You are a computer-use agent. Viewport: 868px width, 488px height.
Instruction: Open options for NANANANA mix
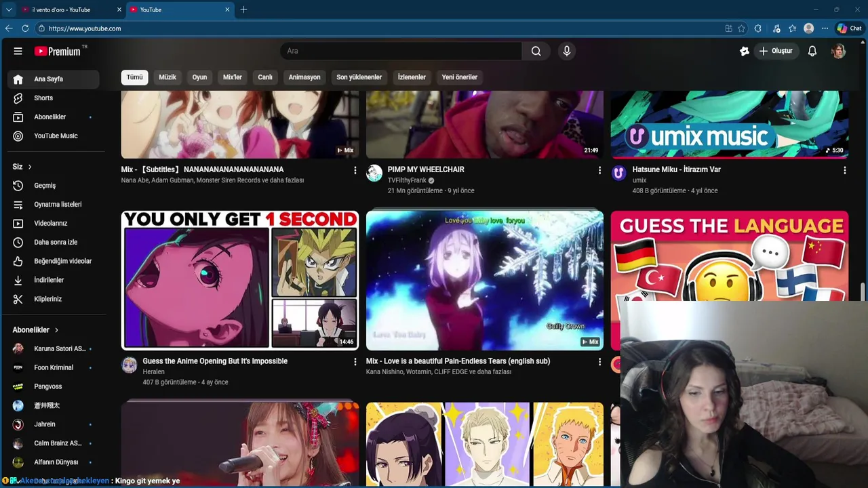pyautogui.click(x=355, y=171)
